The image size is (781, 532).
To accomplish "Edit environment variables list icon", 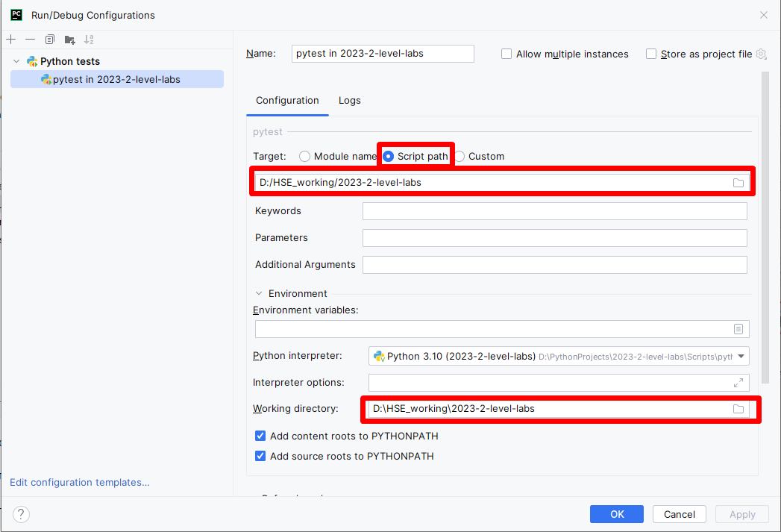I will pos(738,329).
